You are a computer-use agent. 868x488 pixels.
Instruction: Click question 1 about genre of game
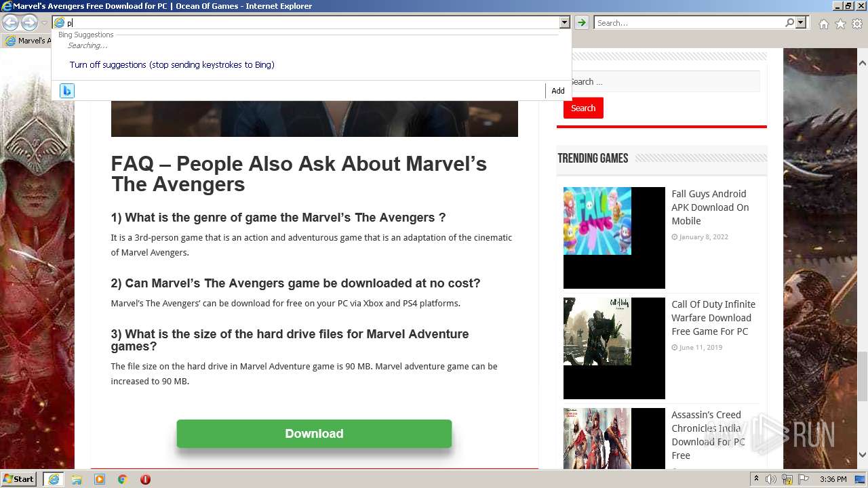[278, 218]
